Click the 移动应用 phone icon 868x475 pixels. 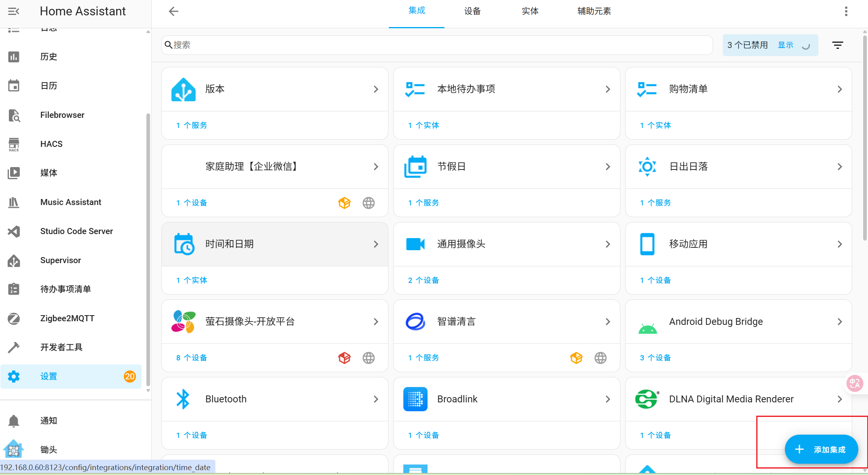point(647,244)
